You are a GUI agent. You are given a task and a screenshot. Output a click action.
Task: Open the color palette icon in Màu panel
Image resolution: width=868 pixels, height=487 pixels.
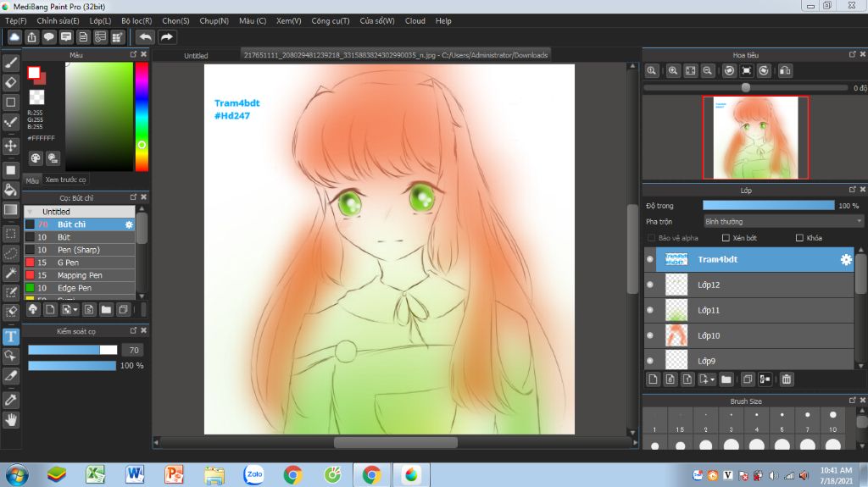click(x=36, y=158)
